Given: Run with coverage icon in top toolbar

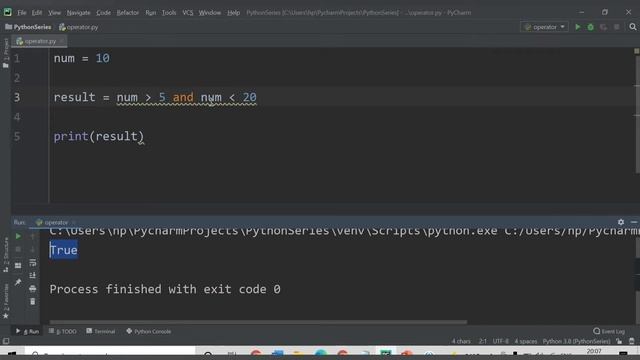Looking at the screenshot, I should click(603, 27).
